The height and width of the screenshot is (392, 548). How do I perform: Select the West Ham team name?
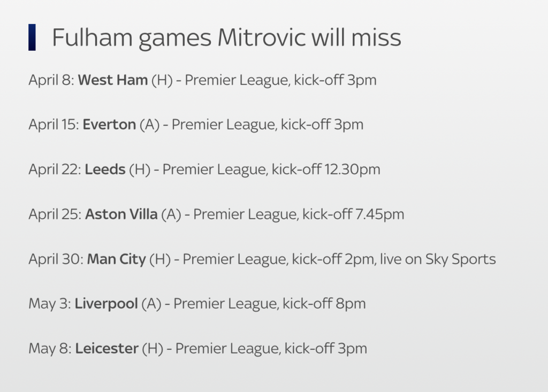pos(112,80)
